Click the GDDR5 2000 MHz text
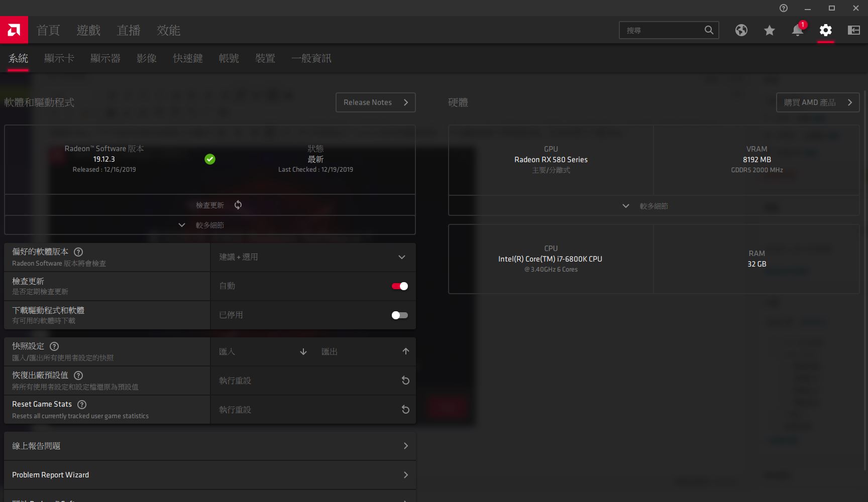 (757, 170)
